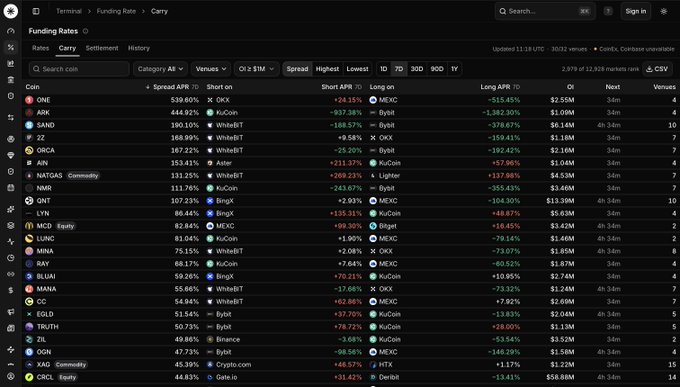Click the Commodity tag on XAG
This screenshot has height=387, width=680.
(x=71, y=365)
